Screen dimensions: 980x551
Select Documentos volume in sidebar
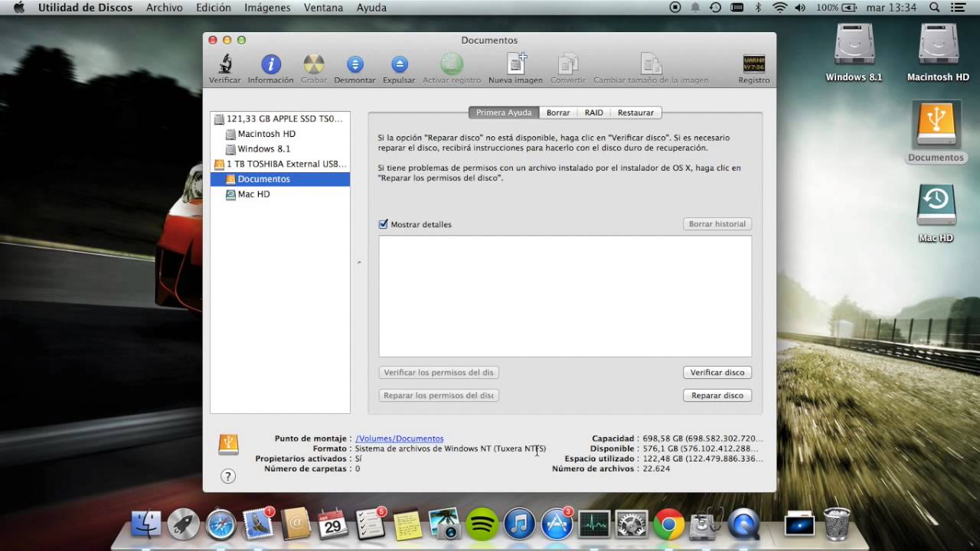tap(280, 179)
